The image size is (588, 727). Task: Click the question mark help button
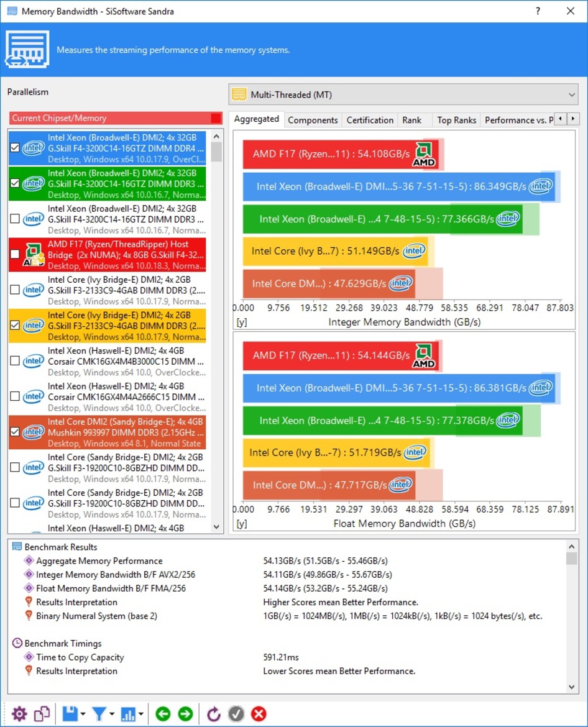click(x=538, y=11)
